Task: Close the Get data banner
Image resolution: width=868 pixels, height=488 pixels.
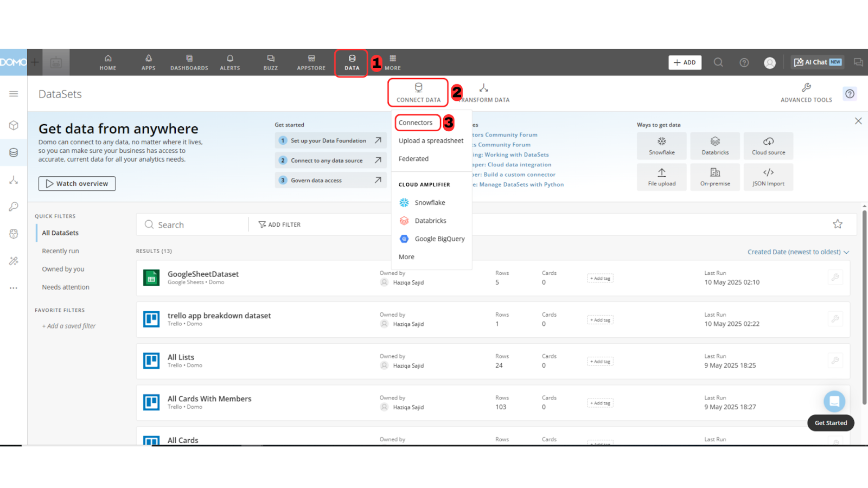Action: [858, 121]
